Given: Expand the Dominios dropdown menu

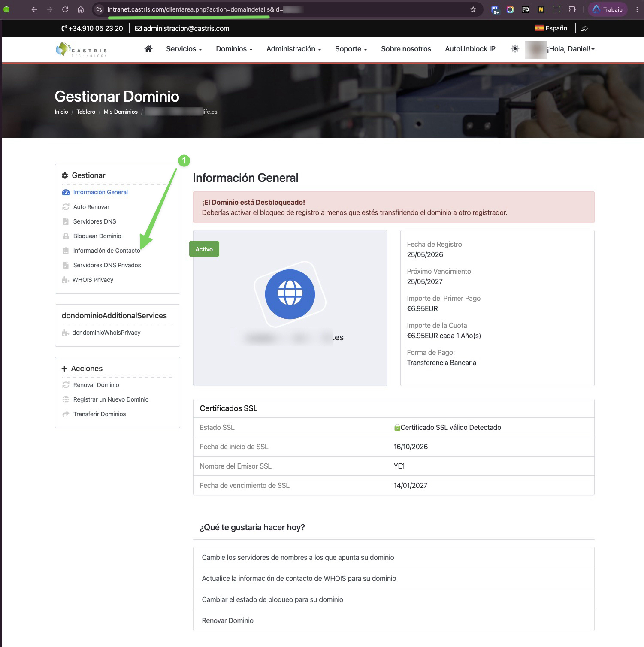Looking at the screenshot, I should (234, 49).
